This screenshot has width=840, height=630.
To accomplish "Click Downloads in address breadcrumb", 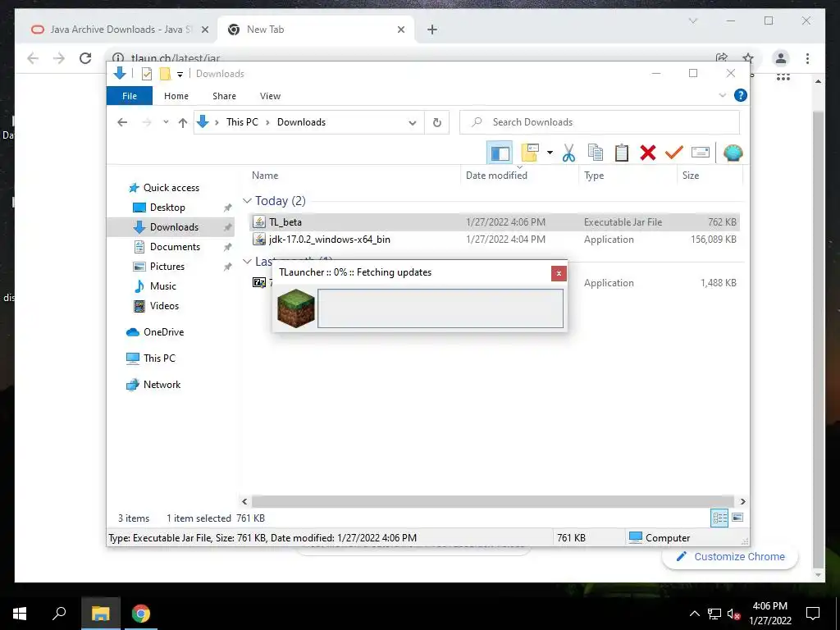I will click(301, 122).
